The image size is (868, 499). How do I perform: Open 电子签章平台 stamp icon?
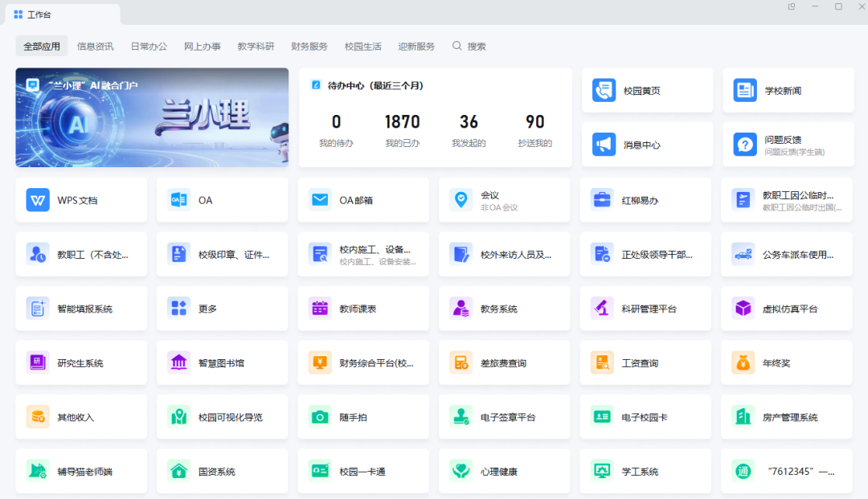(461, 416)
